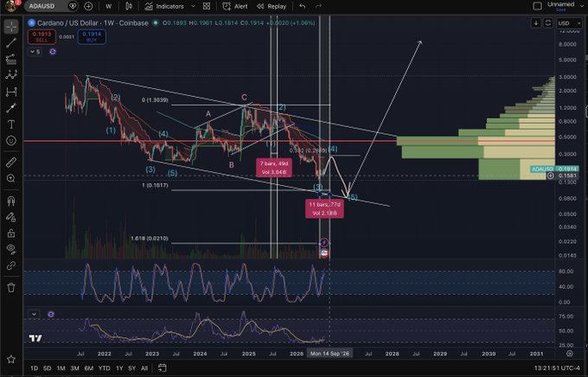Select the XABCD pattern tool

click(11, 75)
